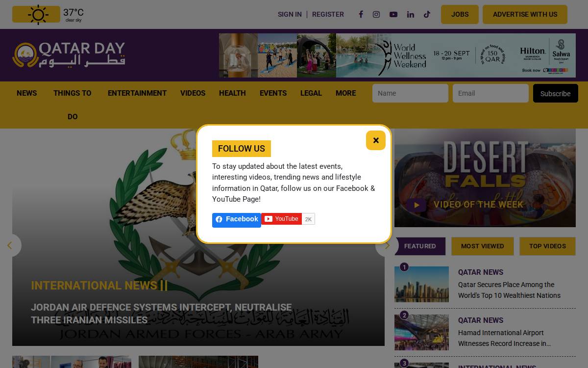
Task: Click the Follow Us heading label
Action: (x=242, y=149)
